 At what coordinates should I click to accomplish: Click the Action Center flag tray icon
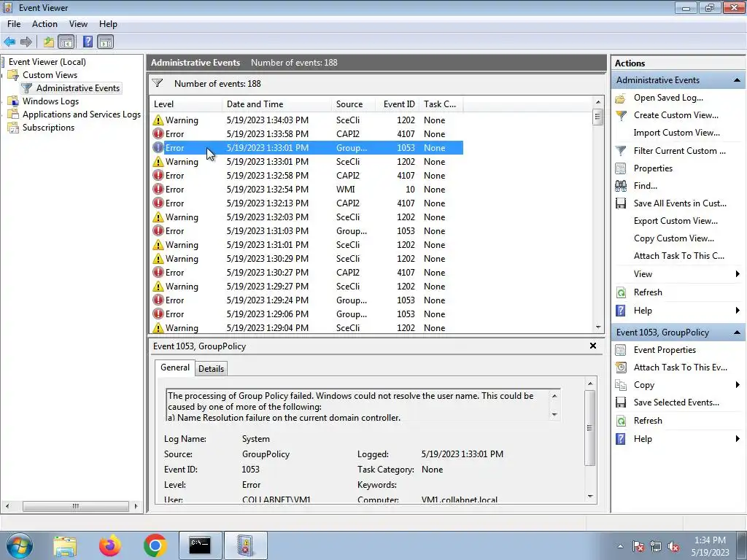[638, 547]
